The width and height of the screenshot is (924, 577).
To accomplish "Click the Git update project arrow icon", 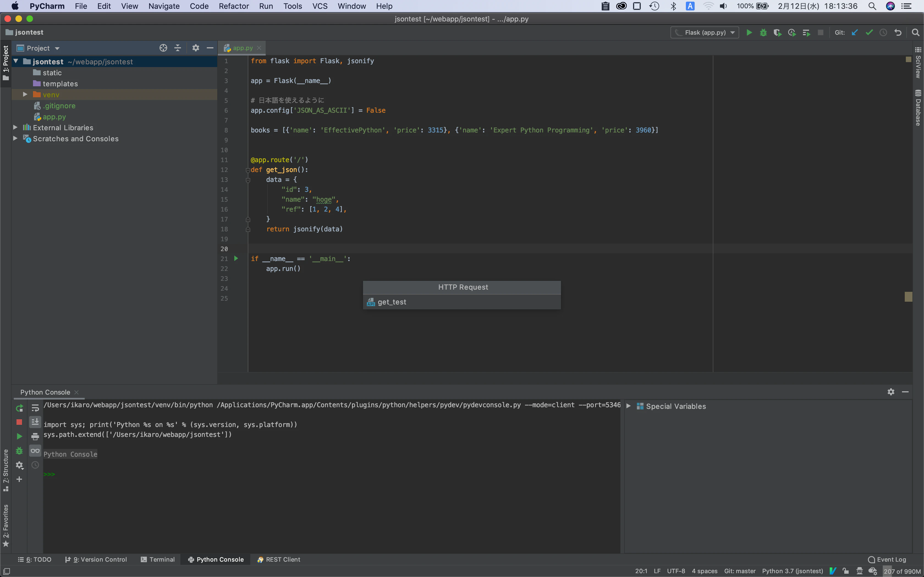I will click(854, 32).
